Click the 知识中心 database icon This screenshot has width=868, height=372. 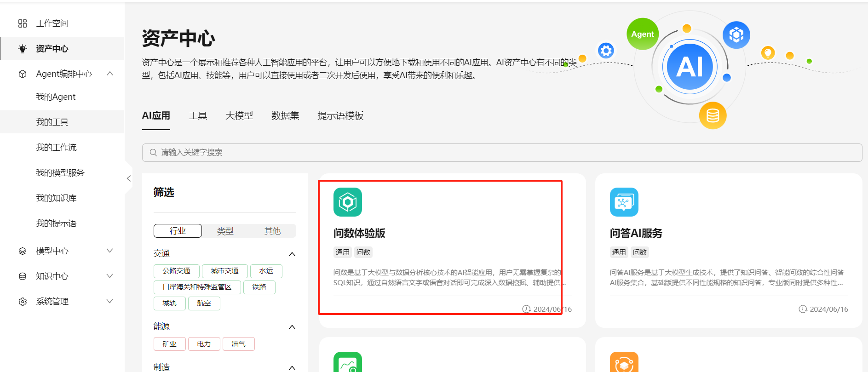coord(23,276)
